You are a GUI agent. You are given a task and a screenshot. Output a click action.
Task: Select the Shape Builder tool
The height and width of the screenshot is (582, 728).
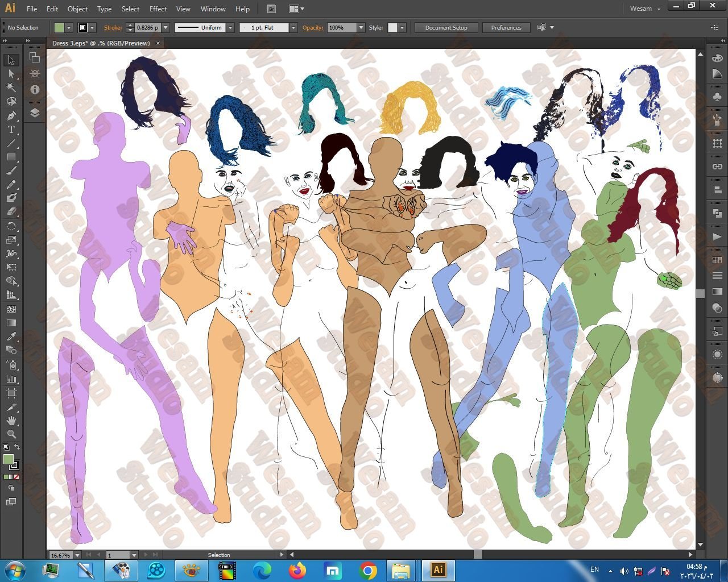11,281
